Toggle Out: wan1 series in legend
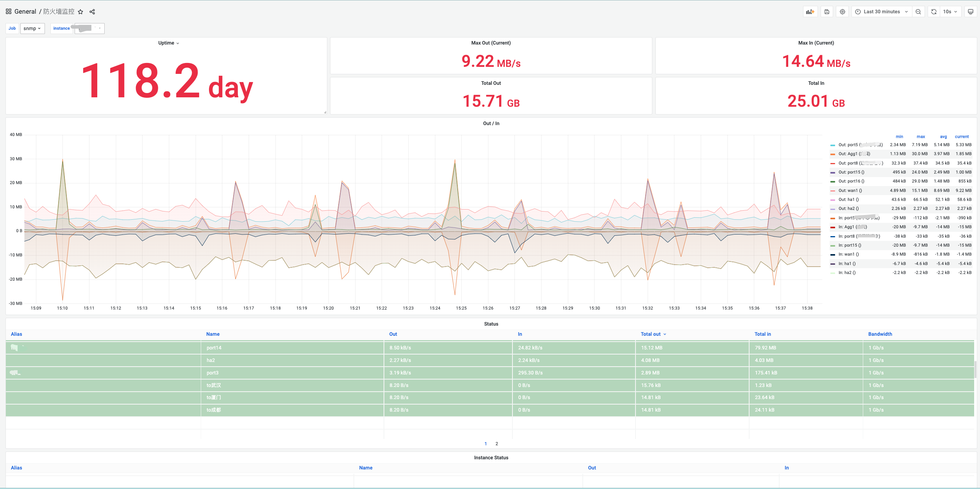Viewport: 980px width, 489px height. [850, 191]
